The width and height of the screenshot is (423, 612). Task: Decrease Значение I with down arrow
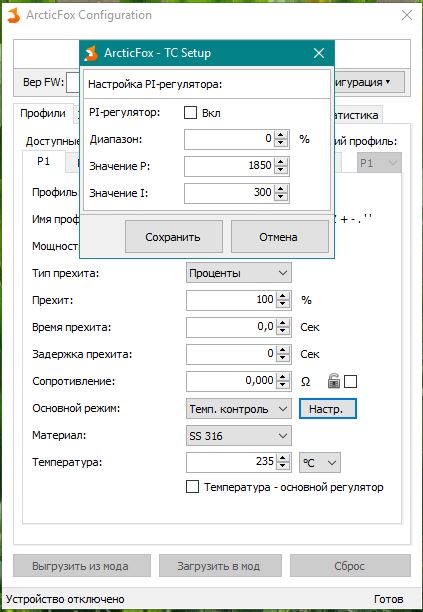point(281,197)
